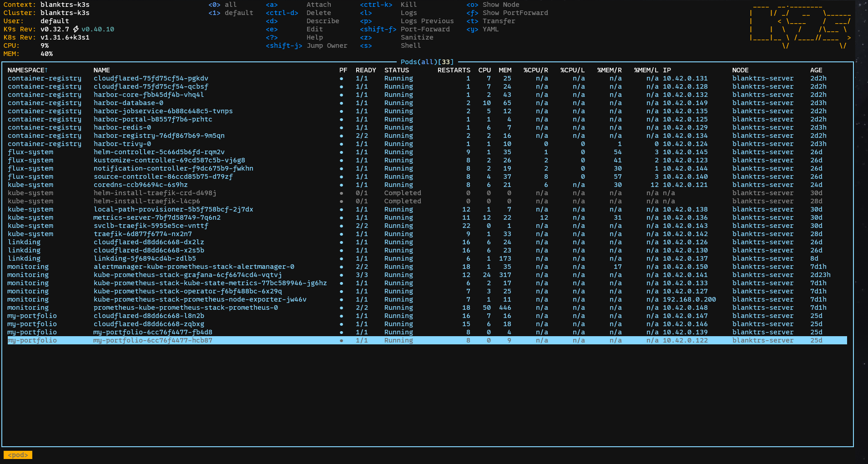Click the port-forward dot for harbor-database-0
The width and height of the screenshot is (868, 464).
(341, 103)
